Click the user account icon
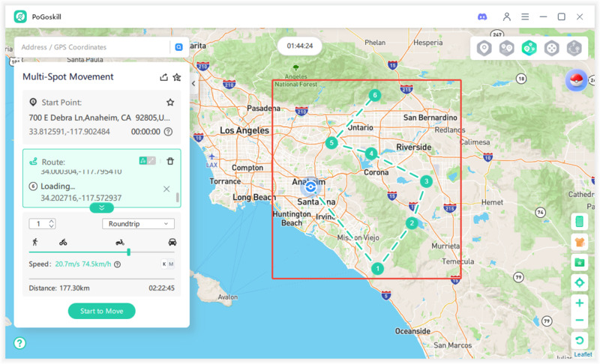 507,16
